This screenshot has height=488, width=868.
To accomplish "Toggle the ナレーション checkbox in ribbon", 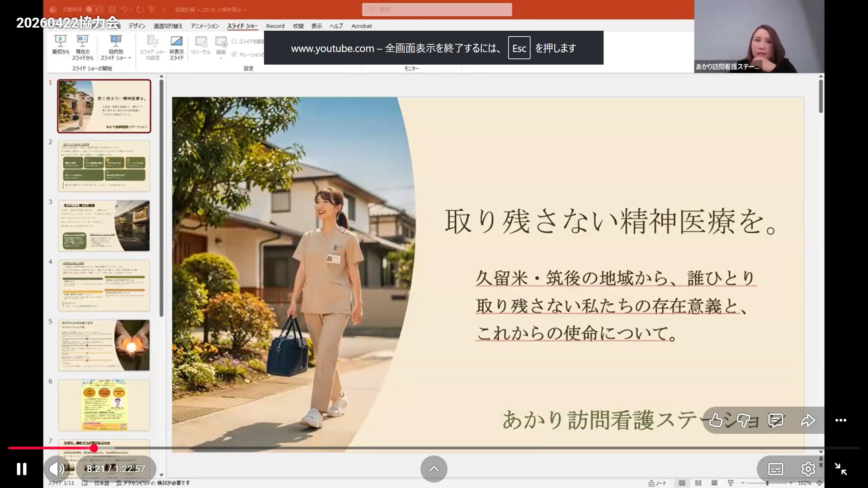I will pos(234,54).
